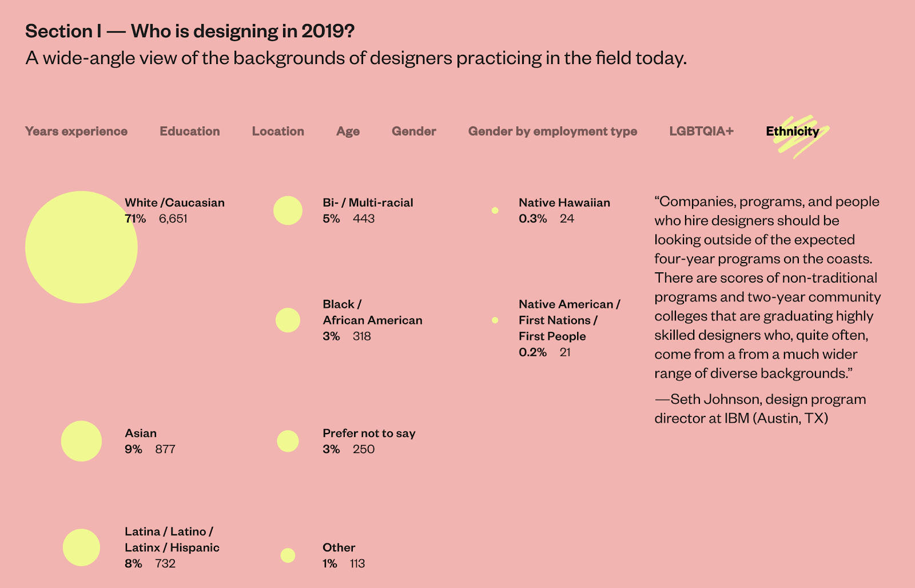
Task: Click the large White/Caucasian bubble
Action: point(81,247)
